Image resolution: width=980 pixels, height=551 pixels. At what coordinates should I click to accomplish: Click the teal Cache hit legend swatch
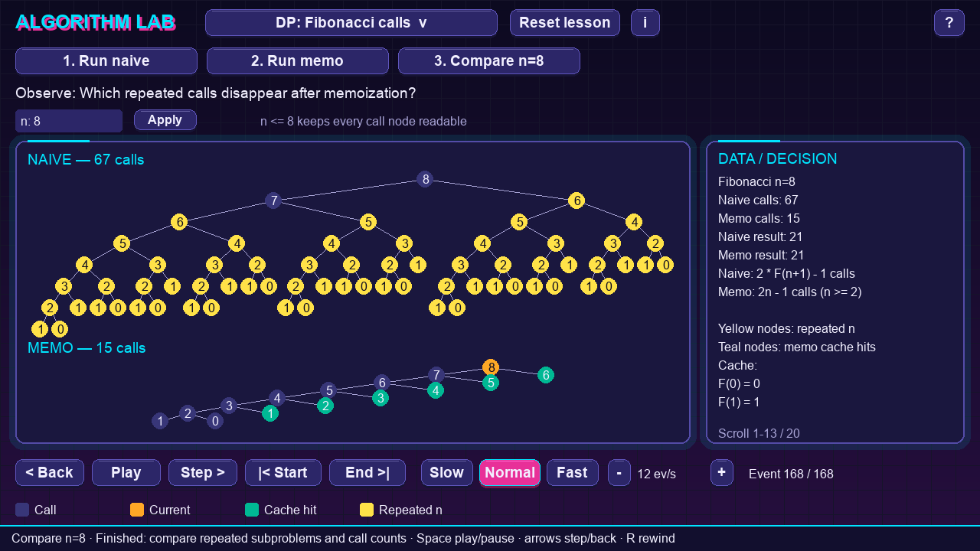click(x=252, y=510)
